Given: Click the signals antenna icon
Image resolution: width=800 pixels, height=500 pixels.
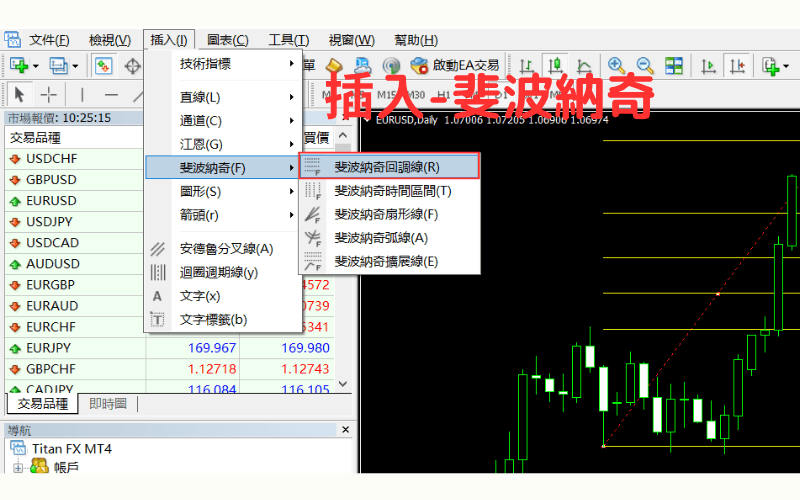Looking at the screenshot, I should 391,66.
